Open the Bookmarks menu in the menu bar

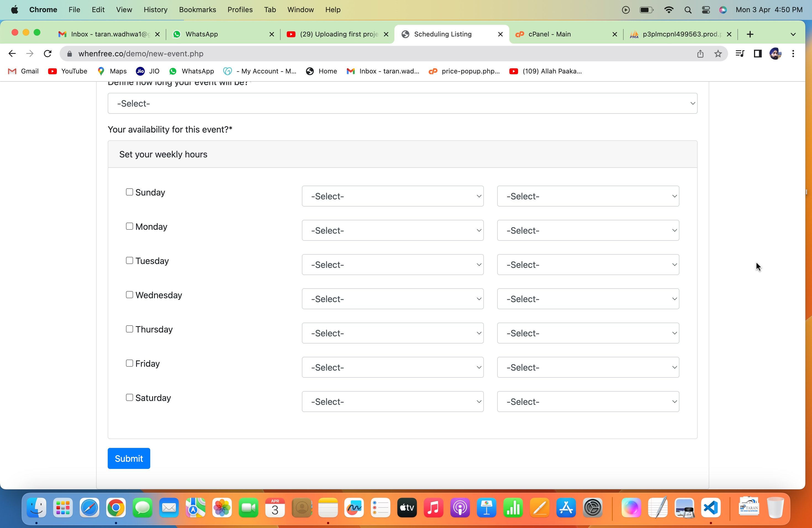(x=197, y=10)
